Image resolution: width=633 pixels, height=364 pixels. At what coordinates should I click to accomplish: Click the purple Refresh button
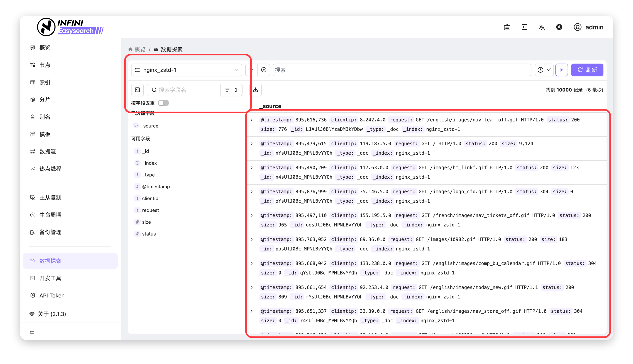pyautogui.click(x=587, y=70)
